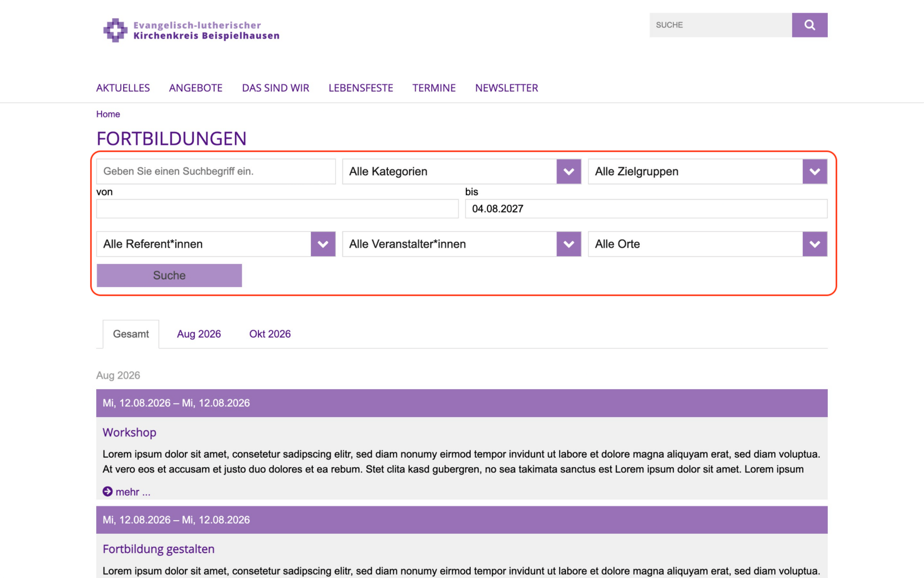Click the 'Alle Orte' select text
The width and height of the screenshot is (924, 578).
[x=617, y=244]
